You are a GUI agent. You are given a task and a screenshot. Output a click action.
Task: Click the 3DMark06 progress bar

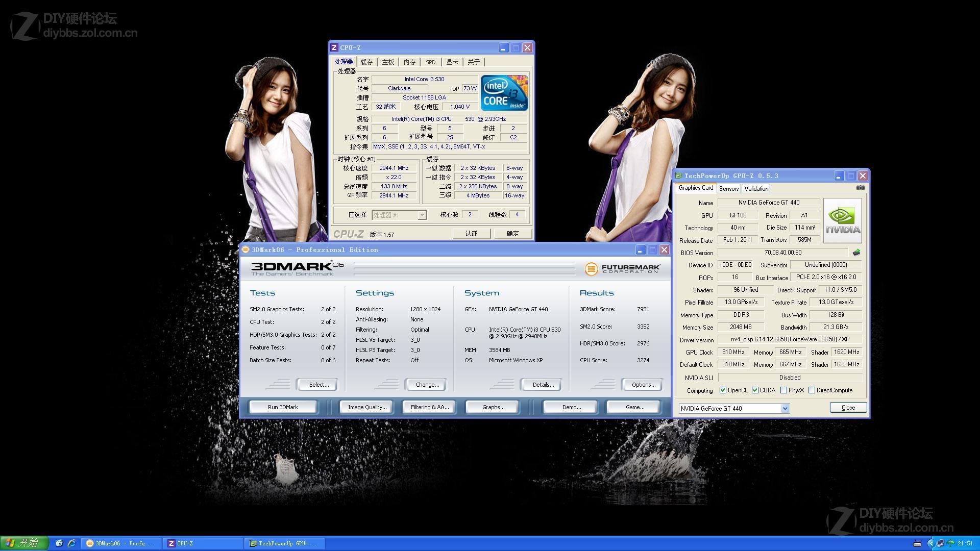click(x=464, y=268)
